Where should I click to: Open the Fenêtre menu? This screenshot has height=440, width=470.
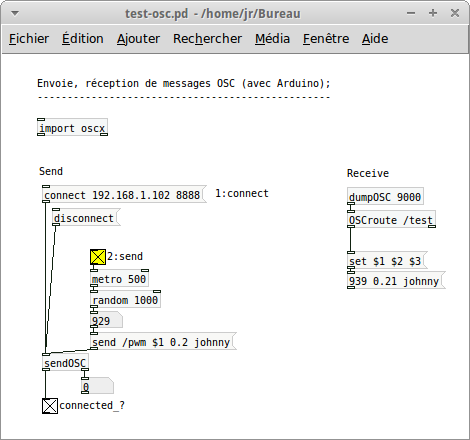tap(326, 39)
